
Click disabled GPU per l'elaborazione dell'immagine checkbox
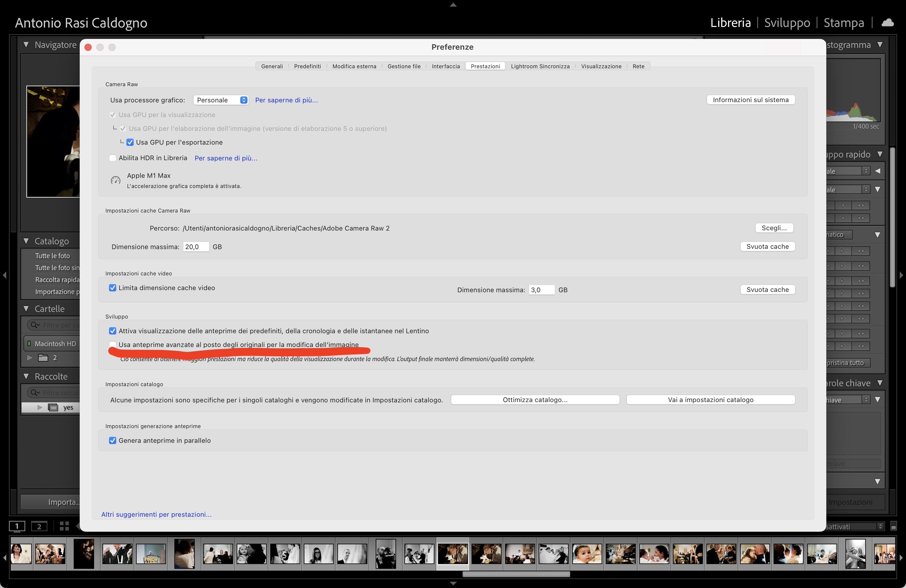pos(123,128)
